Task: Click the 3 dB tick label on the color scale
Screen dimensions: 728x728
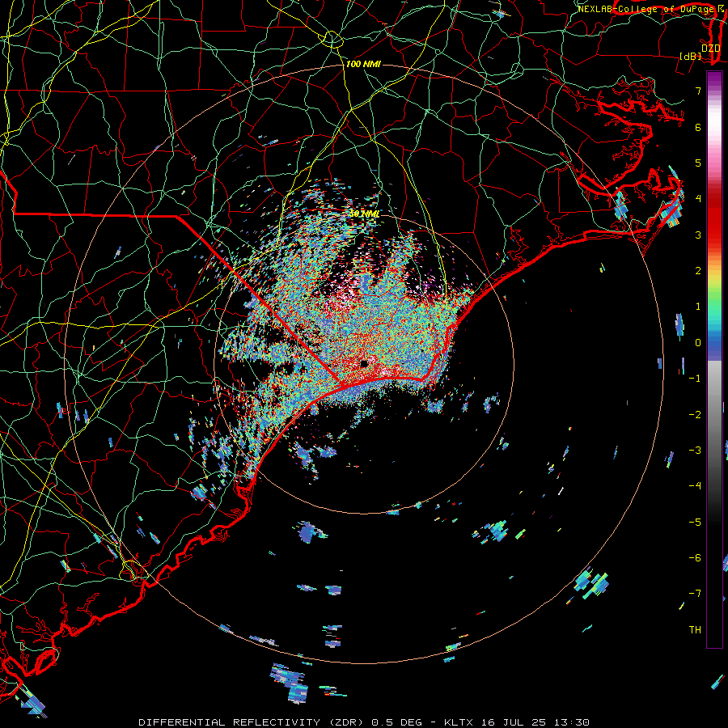Action: pyautogui.click(x=698, y=235)
